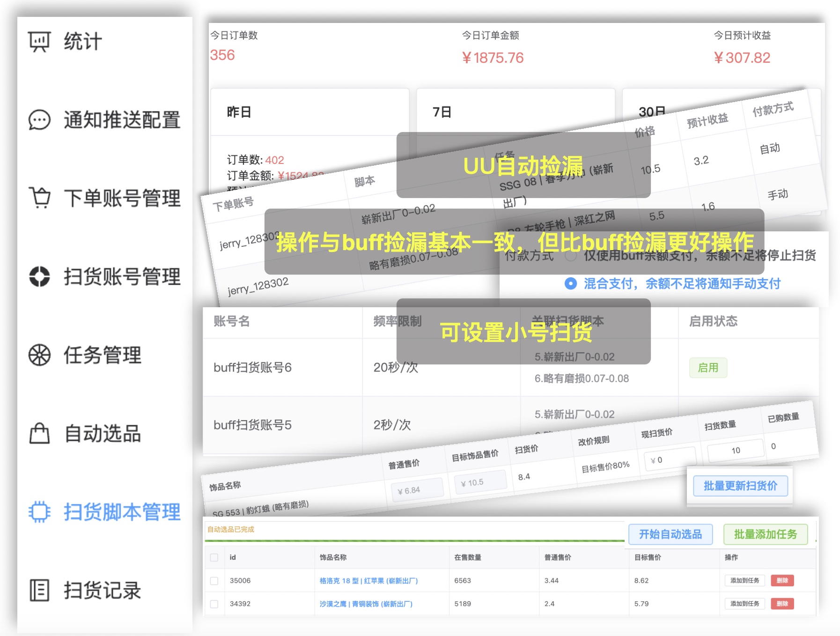Screen dimensions: 840x636
Task: Click 356 today's order count
Action: (222, 55)
